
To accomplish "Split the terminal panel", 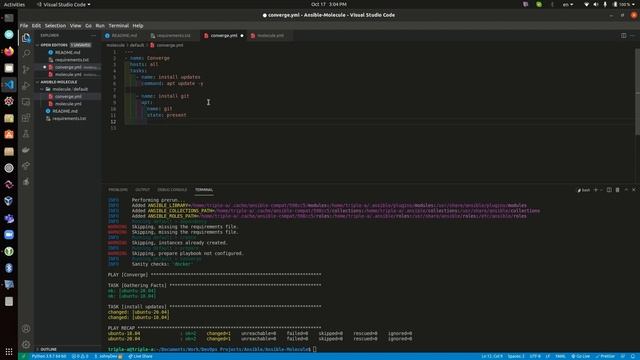I will point(609,190).
